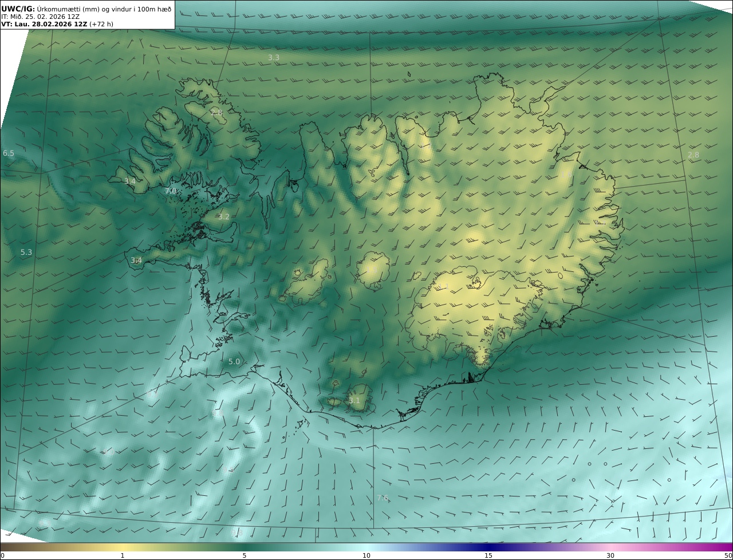733x560 pixels.
Task: Click the 5.0 value label on the map
Action: (x=234, y=361)
